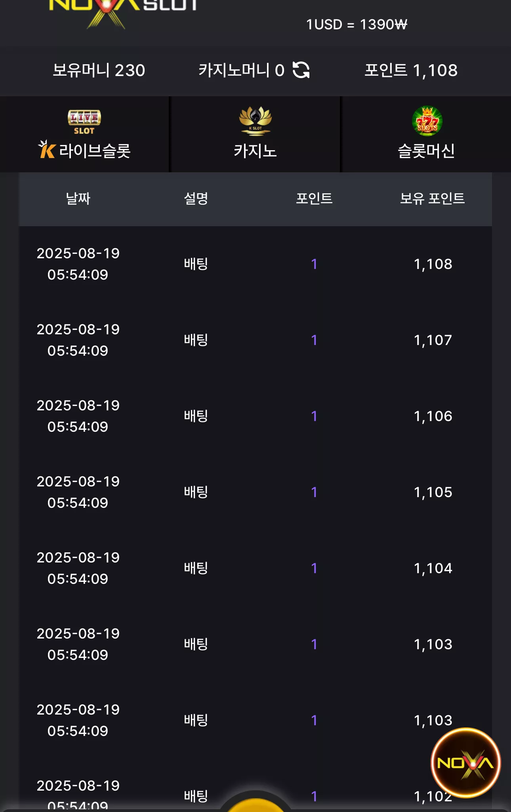Screen dimensions: 511x812
Task: Tap the 1USD = 1390₩ exchange rate
Action: point(357,25)
